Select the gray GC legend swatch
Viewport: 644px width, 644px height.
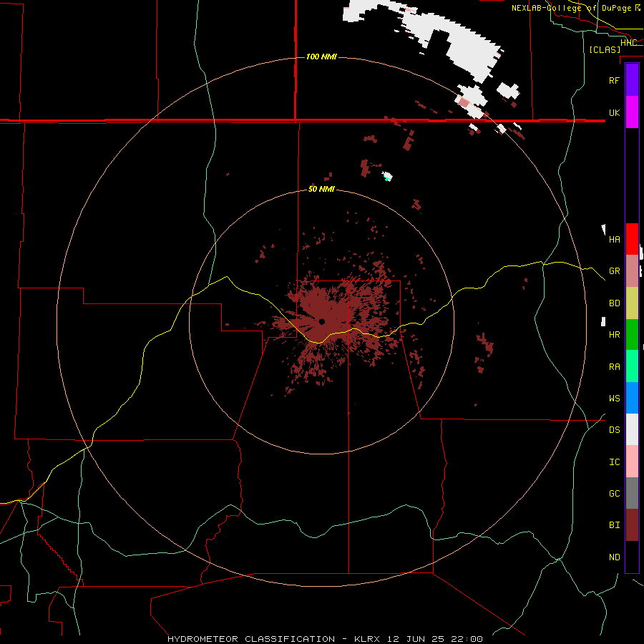coord(632,493)
